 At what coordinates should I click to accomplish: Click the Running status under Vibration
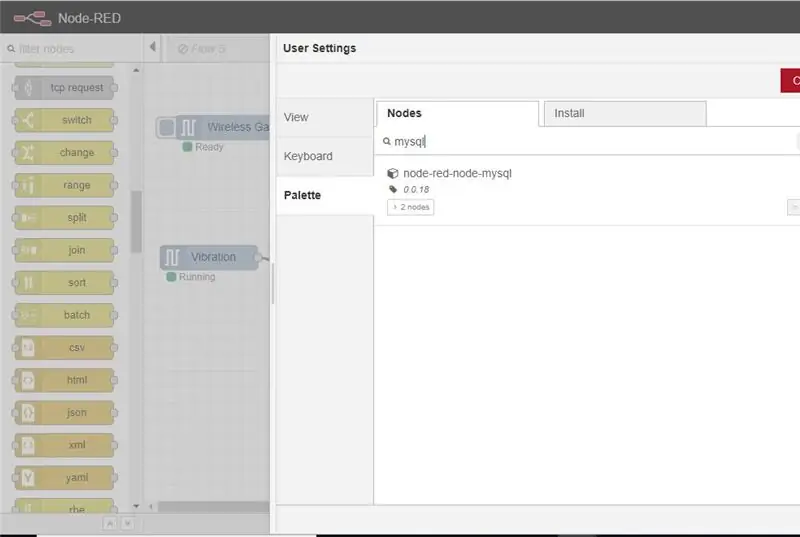[x=191, y=277]
